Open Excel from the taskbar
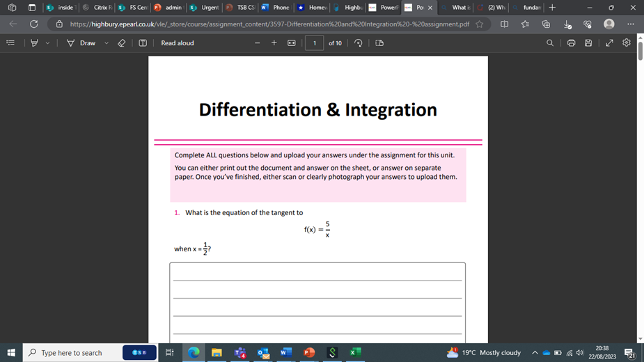 click(355, 352)
